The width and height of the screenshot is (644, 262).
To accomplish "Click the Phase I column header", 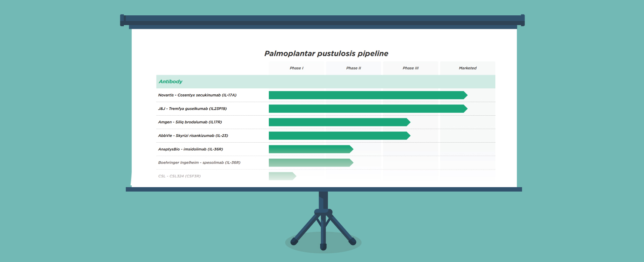I will [297, 68].
